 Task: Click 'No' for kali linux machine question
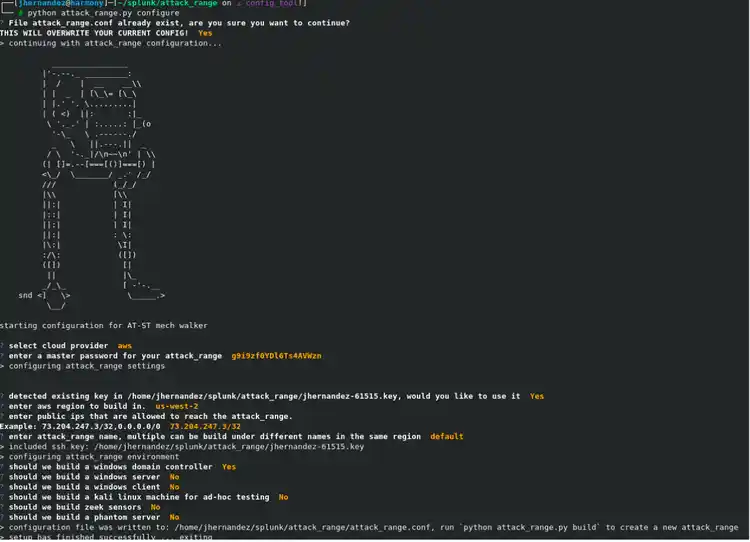pos(283,497)
